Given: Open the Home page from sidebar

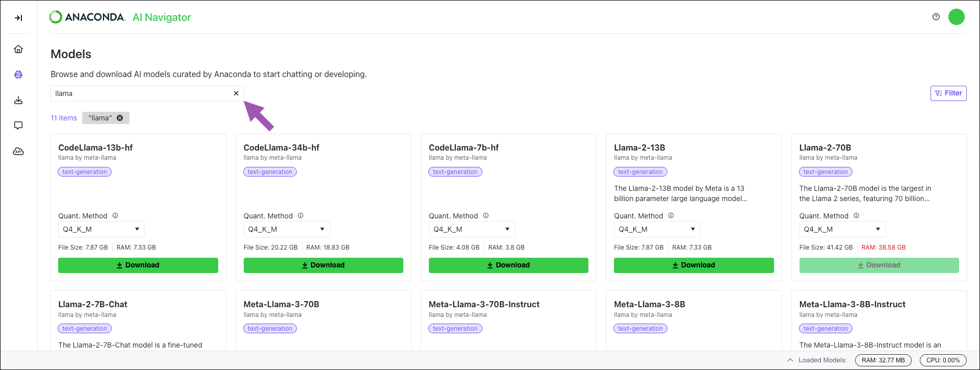Looking at the screenshot, I should point(18,49).
